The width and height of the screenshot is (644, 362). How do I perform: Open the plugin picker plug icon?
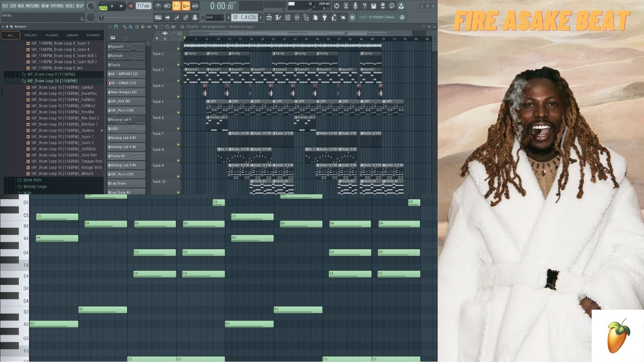click(x=326, y=18)
